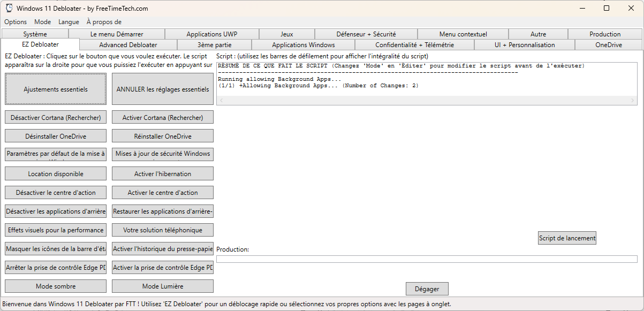Click Masquer les icônes de la barre
The height and width of the screenshot is (311, 644).
point(56,248)
